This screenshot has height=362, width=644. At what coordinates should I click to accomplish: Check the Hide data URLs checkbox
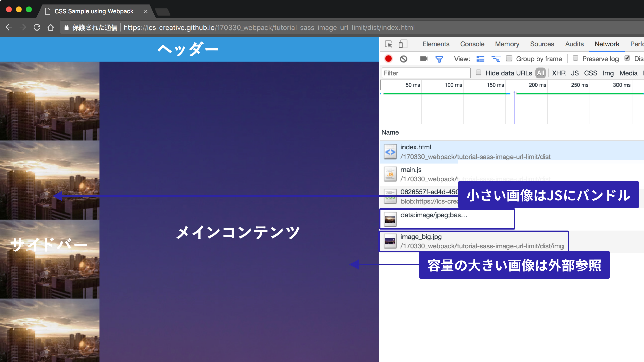coord(479,73)
